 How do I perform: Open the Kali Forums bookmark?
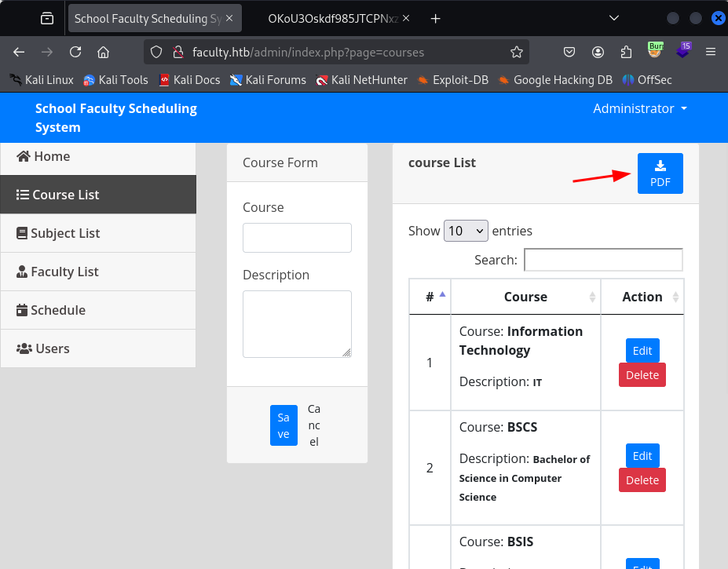[x=268, y=80]
